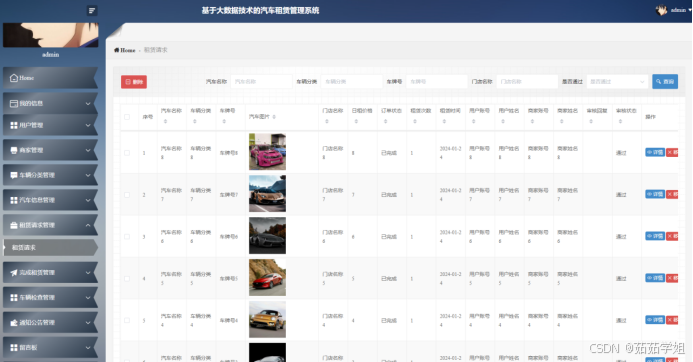Open the dark car image in row 3
The height and width of the screenshot is (362, 693).
267,236
